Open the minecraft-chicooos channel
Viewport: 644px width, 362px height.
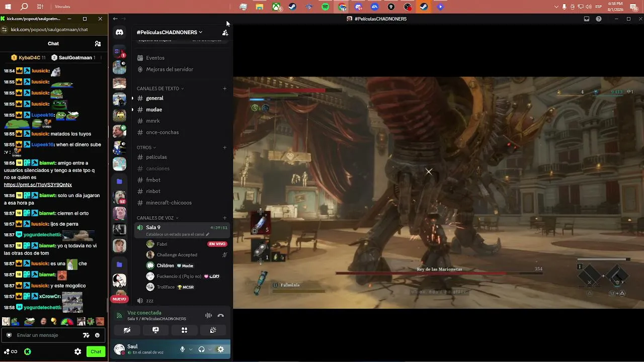click(182, 203)
